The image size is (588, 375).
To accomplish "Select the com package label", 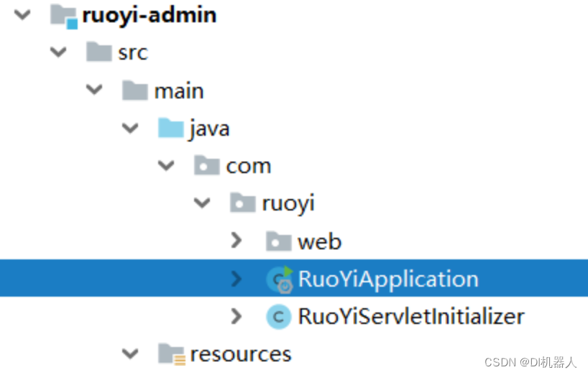I will [x=248, y=166].
